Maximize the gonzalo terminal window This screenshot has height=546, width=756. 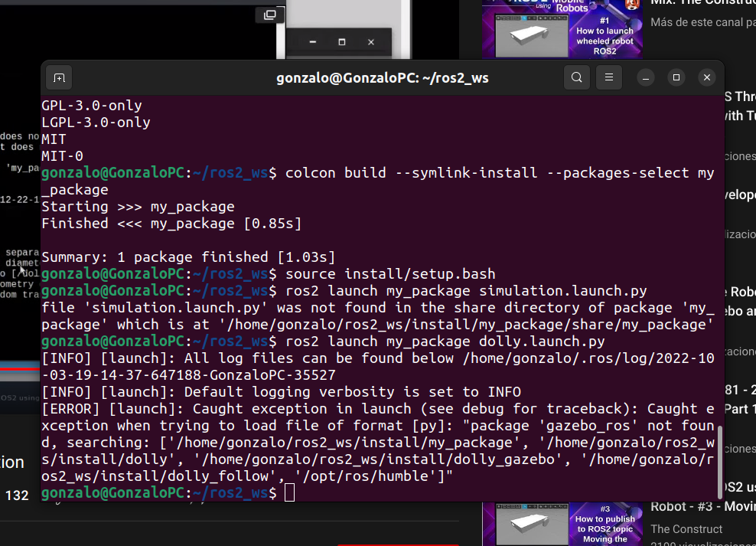point(676,77)
